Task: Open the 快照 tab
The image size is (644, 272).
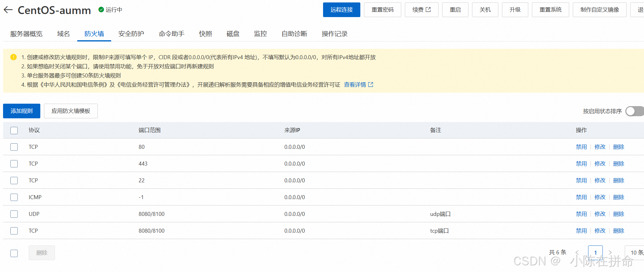Action: pos(206,34)
